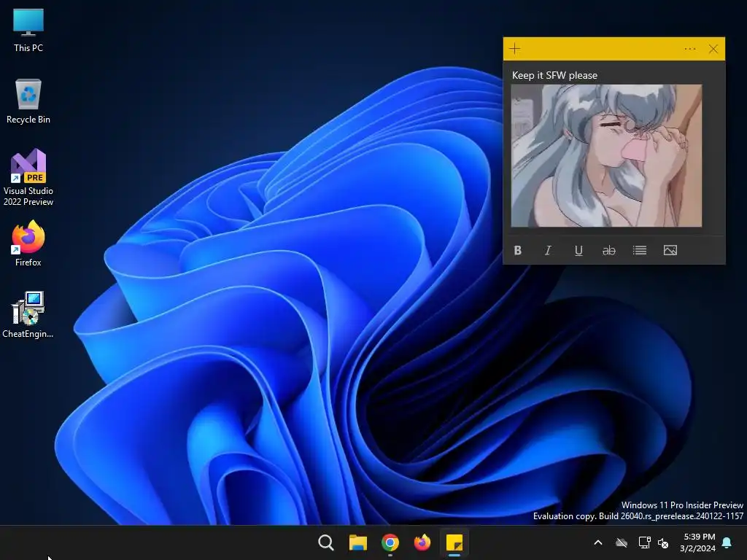Select Visual Studio 2022 Preview desktop shortcut
This screenshot has width=747, height=560.
click(28, 177)
